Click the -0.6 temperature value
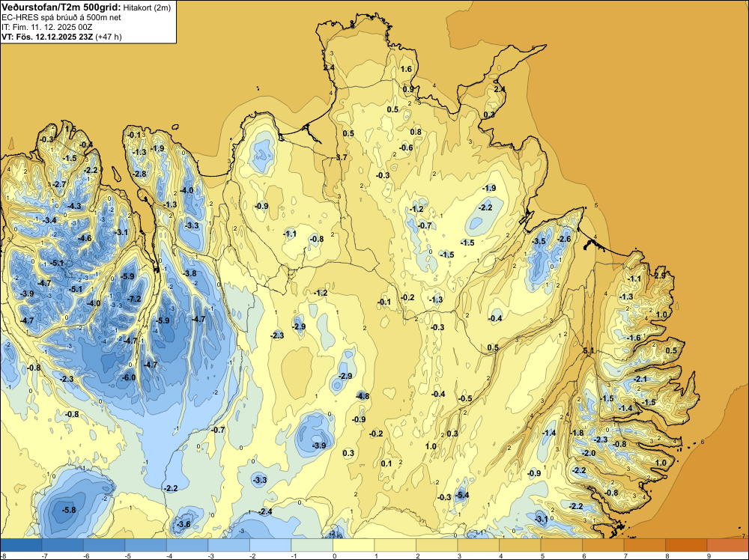This screenshot has height=560, width=749. [405, 147]
